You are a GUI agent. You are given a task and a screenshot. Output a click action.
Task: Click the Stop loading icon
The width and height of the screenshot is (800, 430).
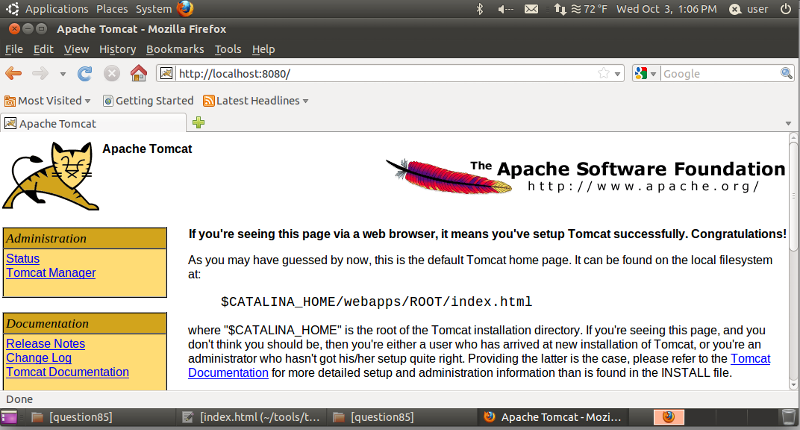(x=112, y=73)
